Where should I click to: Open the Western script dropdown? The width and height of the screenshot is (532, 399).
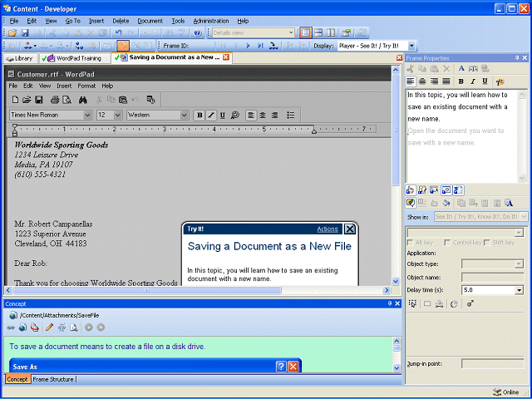tap(184, 115)
